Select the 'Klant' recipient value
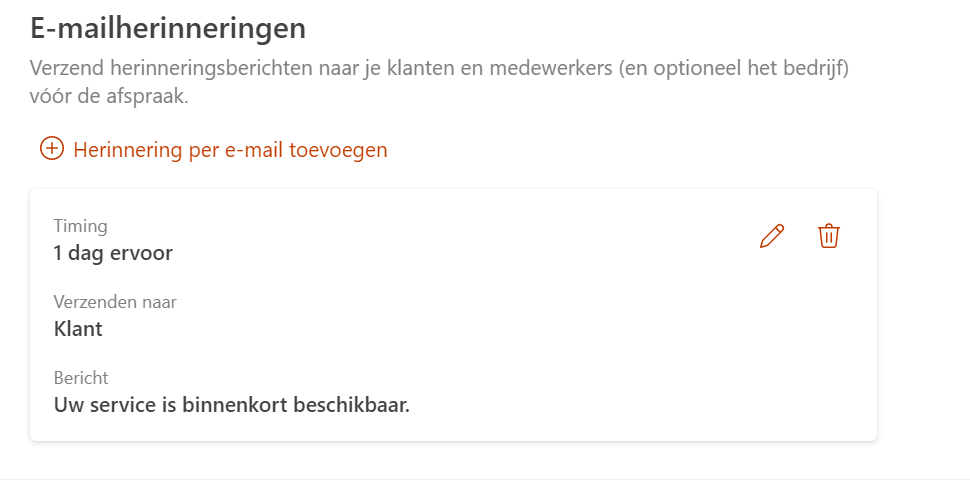The image size is (970, 489). click(78, 329)
